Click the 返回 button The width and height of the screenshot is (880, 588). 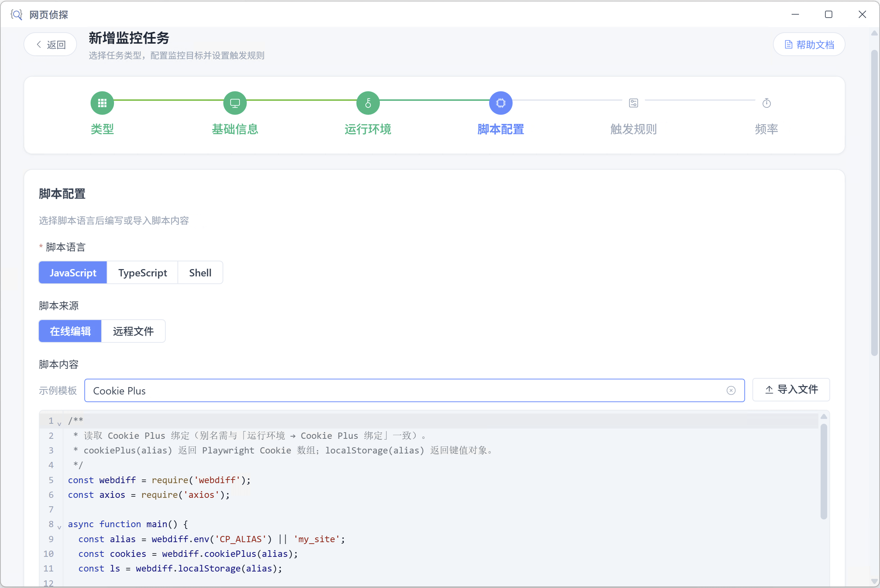click(x=50, y=45)
